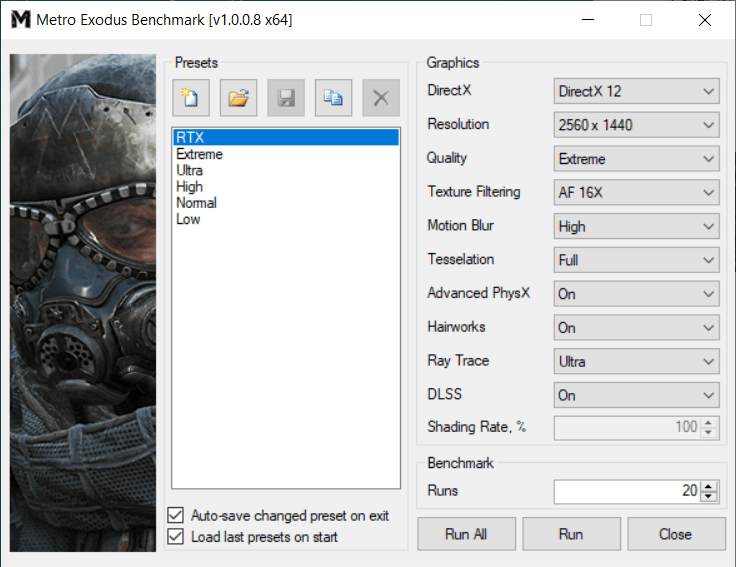The width and height of the screenshot is (736, 567).
Task: Expand the Resolution dropdown
Action: [x=636, y=125]
